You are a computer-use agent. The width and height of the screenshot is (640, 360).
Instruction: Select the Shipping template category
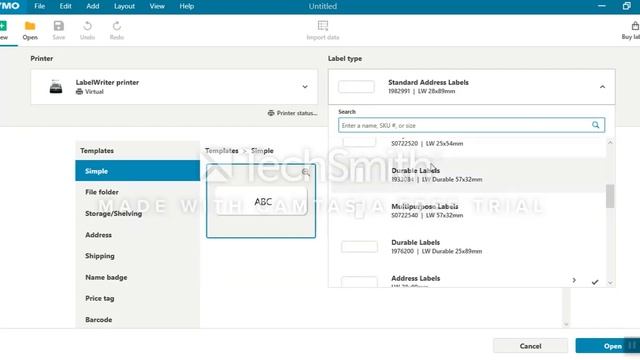point(138,256)
